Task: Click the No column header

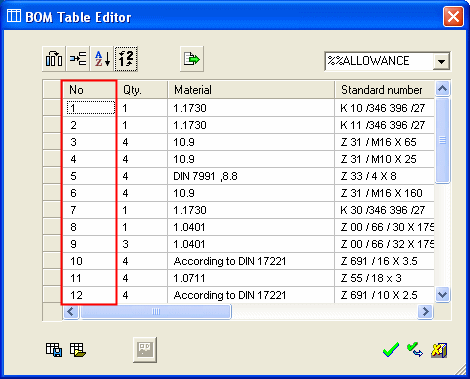Action: [90, 90]
